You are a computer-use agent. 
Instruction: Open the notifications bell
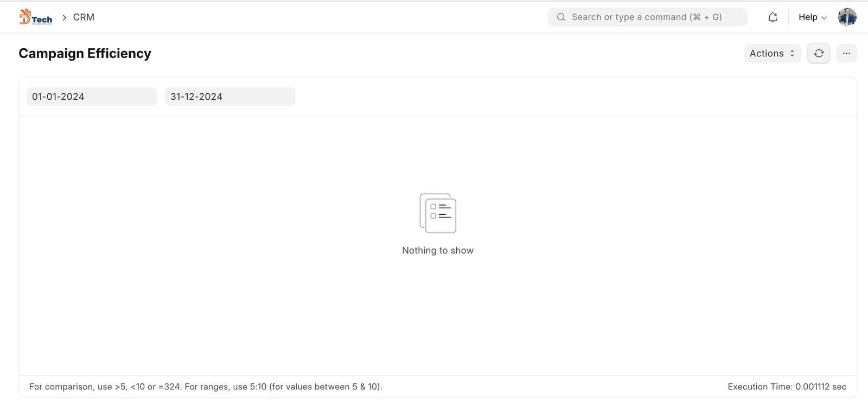pos(773,17)
